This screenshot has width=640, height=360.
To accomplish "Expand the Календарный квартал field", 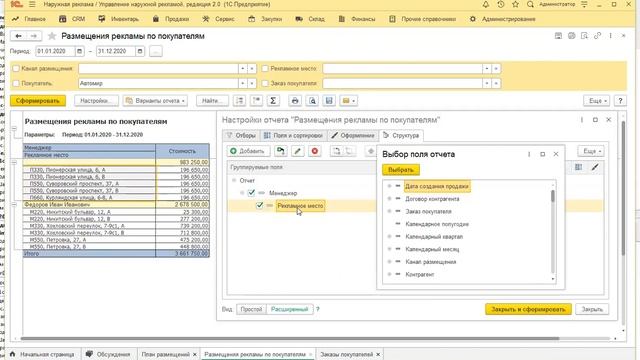I will coord(389,237).
